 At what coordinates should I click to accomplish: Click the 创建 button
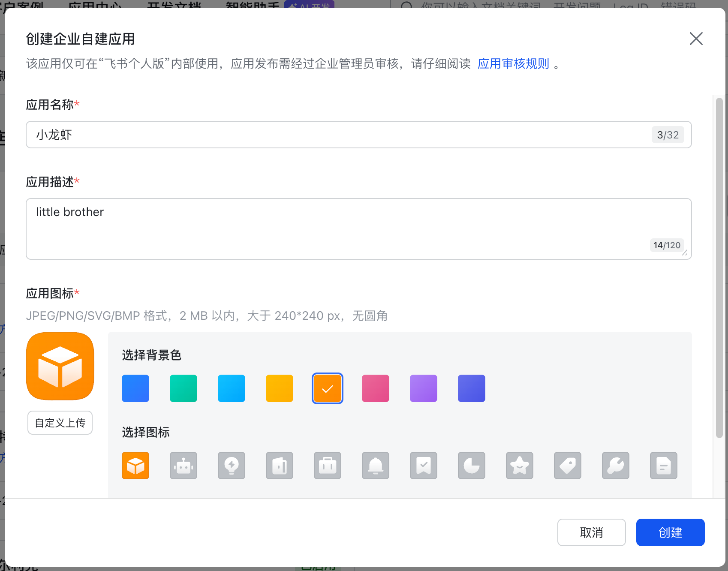coord(670,532)
